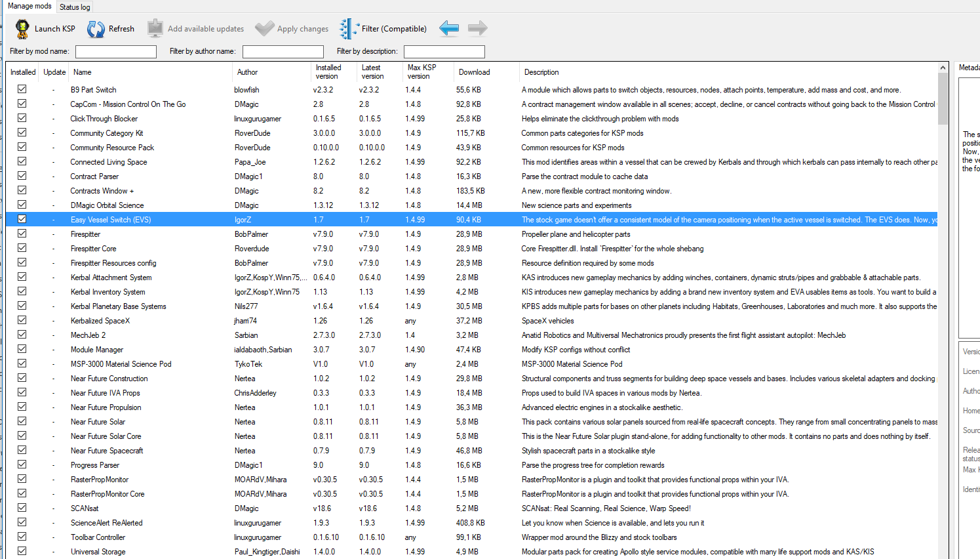980x559 pixels.
Task: Open the Filter (Compatible) dropdown icon
Action: (x=349, y=28)
